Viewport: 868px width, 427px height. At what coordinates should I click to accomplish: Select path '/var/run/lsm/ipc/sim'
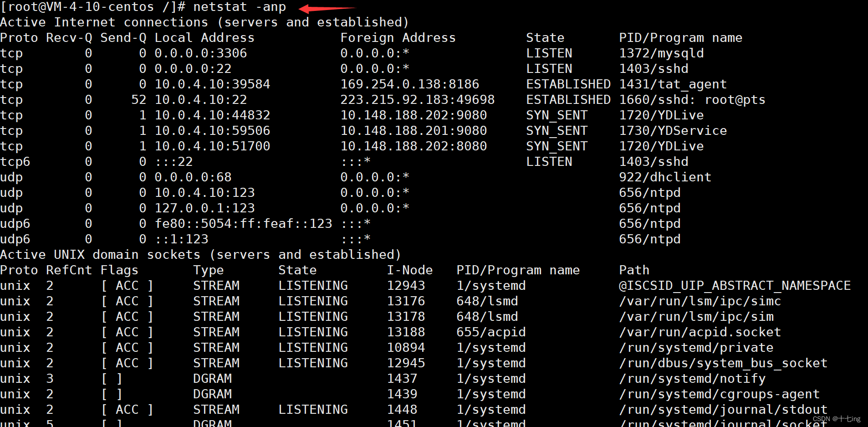click(696, 317)
